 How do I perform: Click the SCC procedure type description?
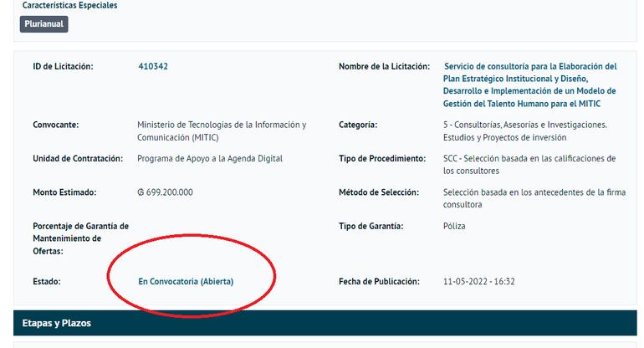point(529,165)
